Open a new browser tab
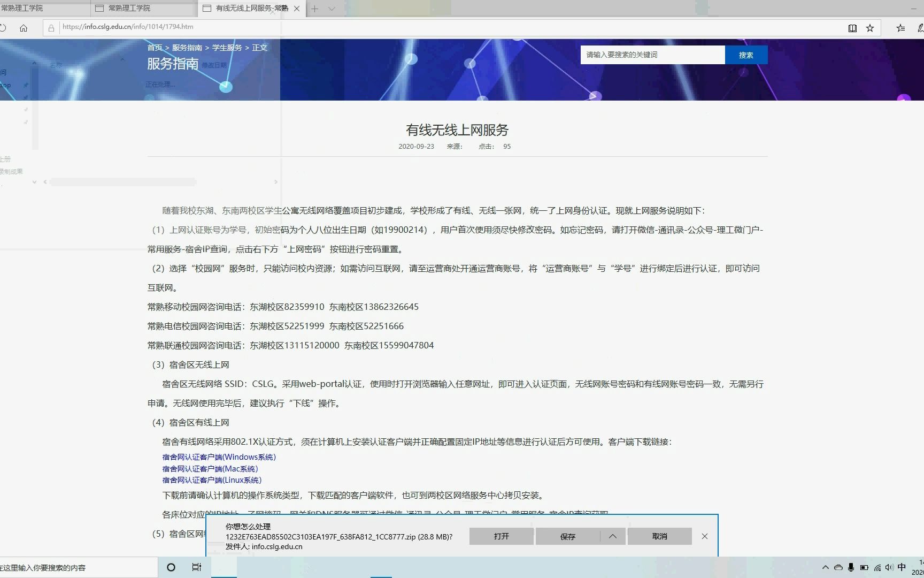Viewport: 924px width, 578px height. click(314, 9)
